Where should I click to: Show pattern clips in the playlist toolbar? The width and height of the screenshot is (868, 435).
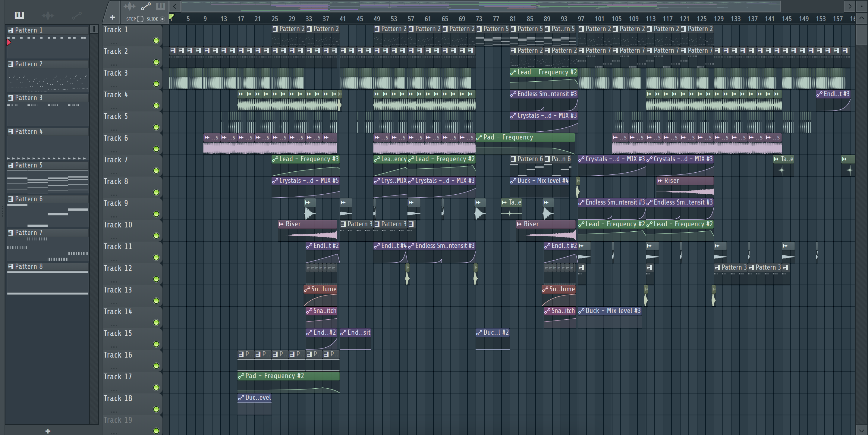[x=160, y=6]
